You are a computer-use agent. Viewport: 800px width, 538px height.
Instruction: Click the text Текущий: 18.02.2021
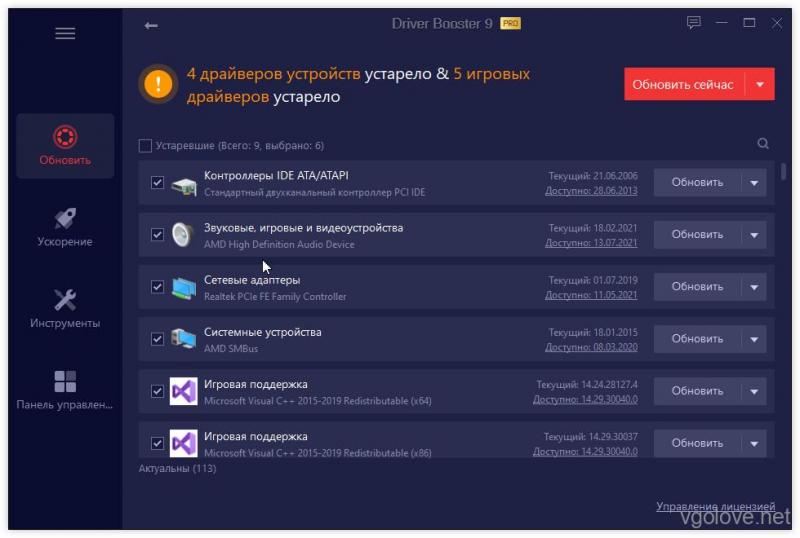pos(593,228)
